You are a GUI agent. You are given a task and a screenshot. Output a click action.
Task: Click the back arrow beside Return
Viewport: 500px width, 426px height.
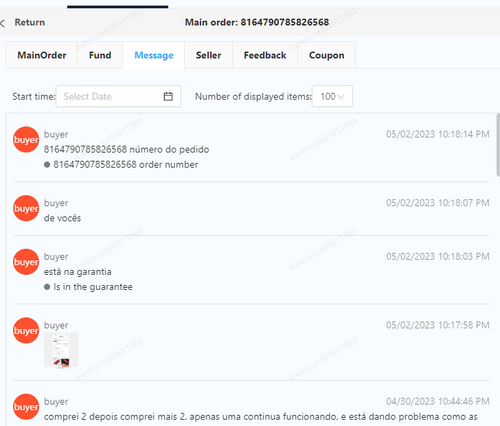pos(2,23)
